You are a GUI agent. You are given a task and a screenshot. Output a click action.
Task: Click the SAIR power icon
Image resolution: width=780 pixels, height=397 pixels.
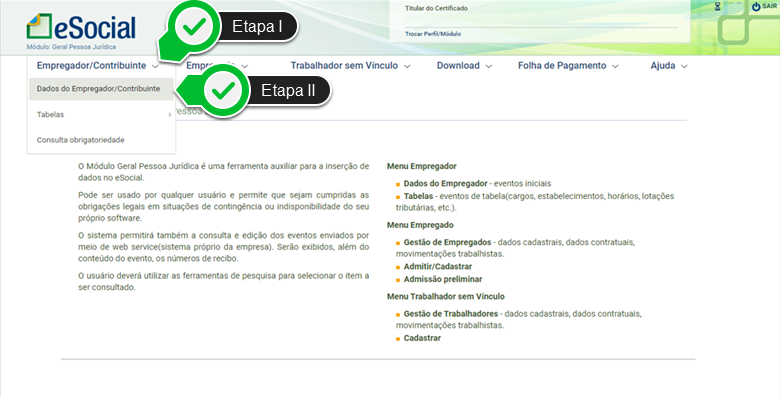tap(756, 6)
